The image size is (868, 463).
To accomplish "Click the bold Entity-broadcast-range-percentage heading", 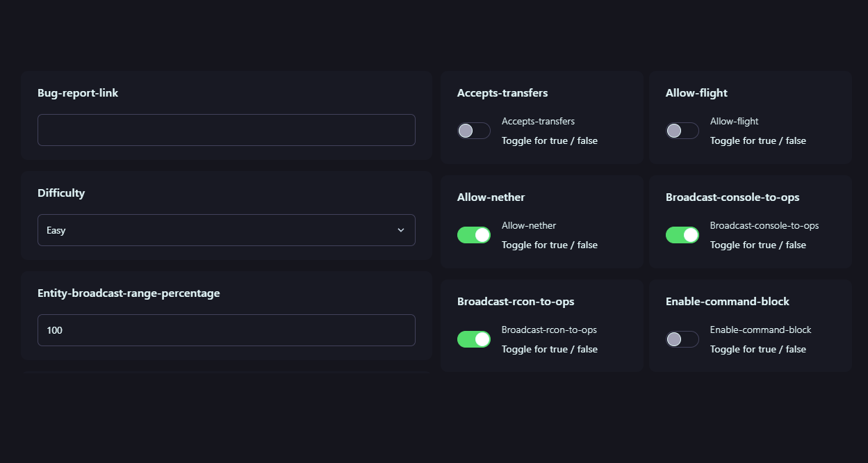I will (129, 293).
